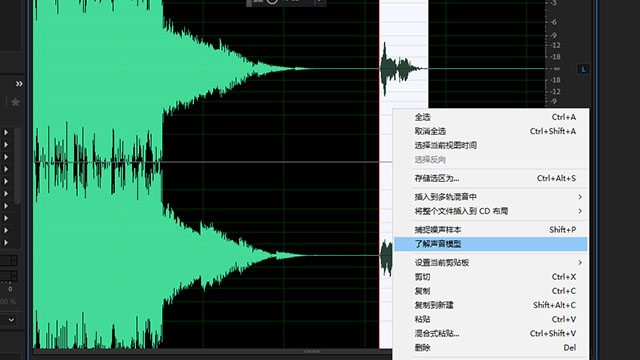Viewport: 640px width, 360px height.
Task: Click the highlighted 了解声音模型 item
Action: 491,244
